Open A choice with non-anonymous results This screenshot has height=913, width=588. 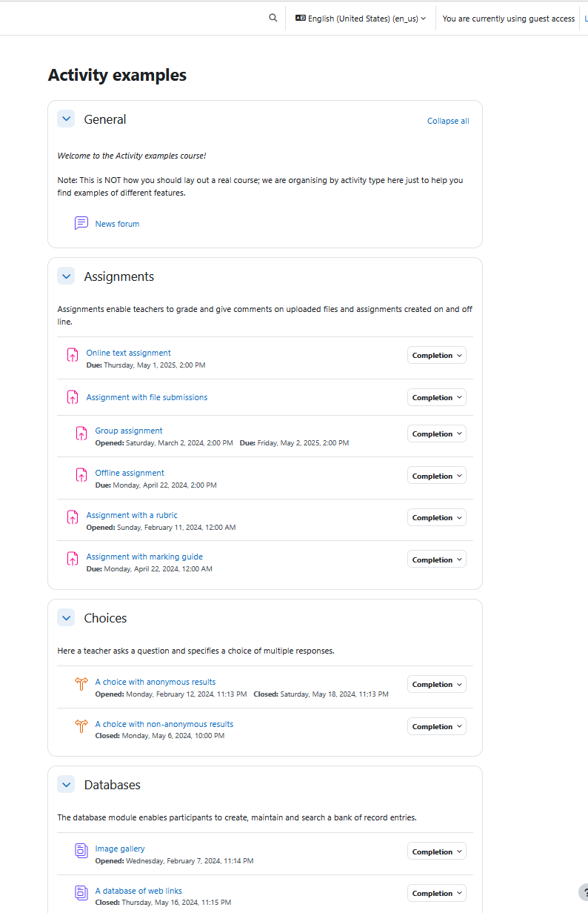(164, 724)
